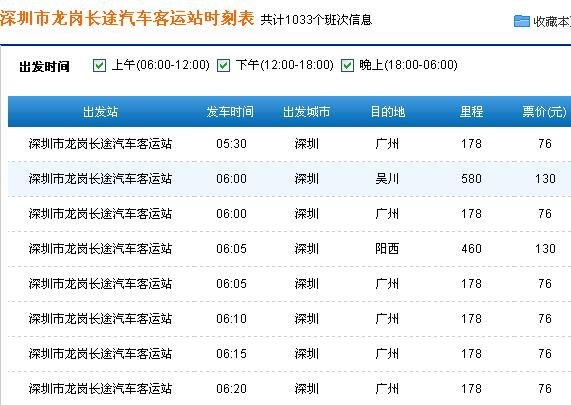Click the station name in the 05:30 row
This screenshot has width=571, height=405.
100,143
